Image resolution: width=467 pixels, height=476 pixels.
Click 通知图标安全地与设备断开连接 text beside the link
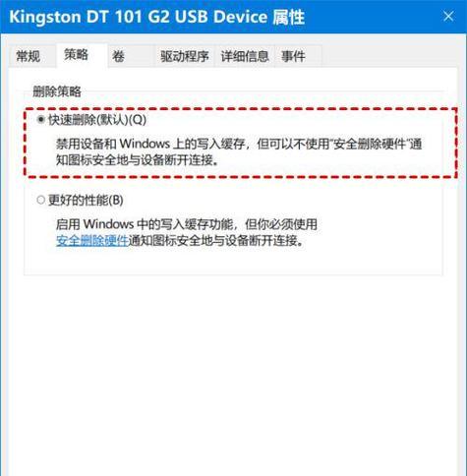216,241
